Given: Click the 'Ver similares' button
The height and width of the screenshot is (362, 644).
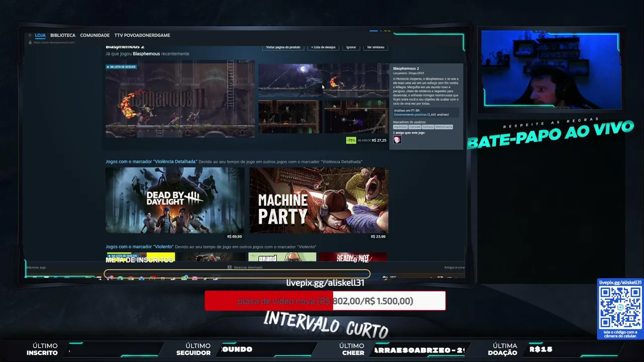Looking at the screenshot, I should [375, 47].
